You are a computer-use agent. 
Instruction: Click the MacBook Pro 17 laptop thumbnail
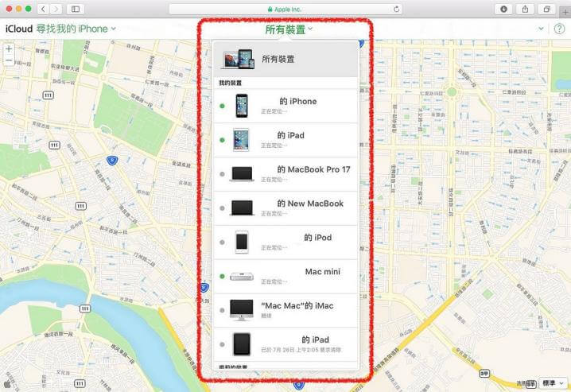click(242, 174)
